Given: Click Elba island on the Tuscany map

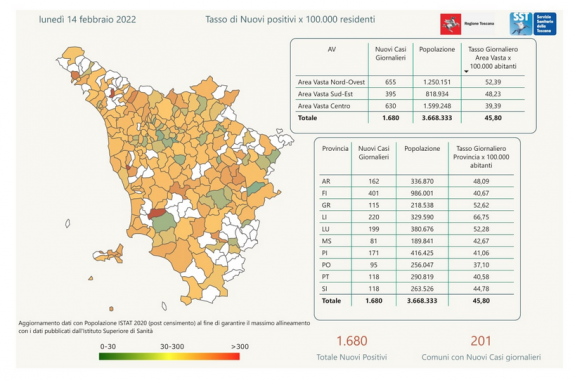Looking at the screenshot, I should [x=109, y=254].
